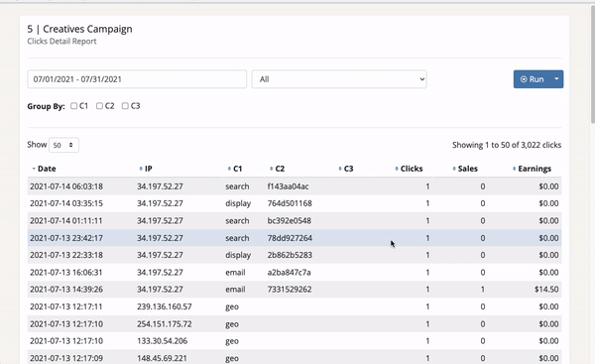Screen dimensions: 595x364
Task: Click IP address 148.45.69.221
Action: tap(162, 358)
